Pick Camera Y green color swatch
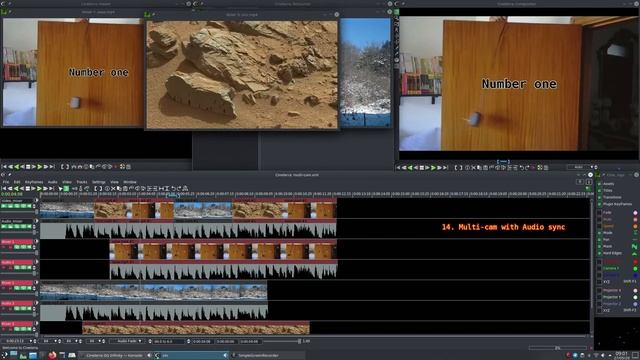Viewport: 640px width, 360px height. (x=635, y=269)
